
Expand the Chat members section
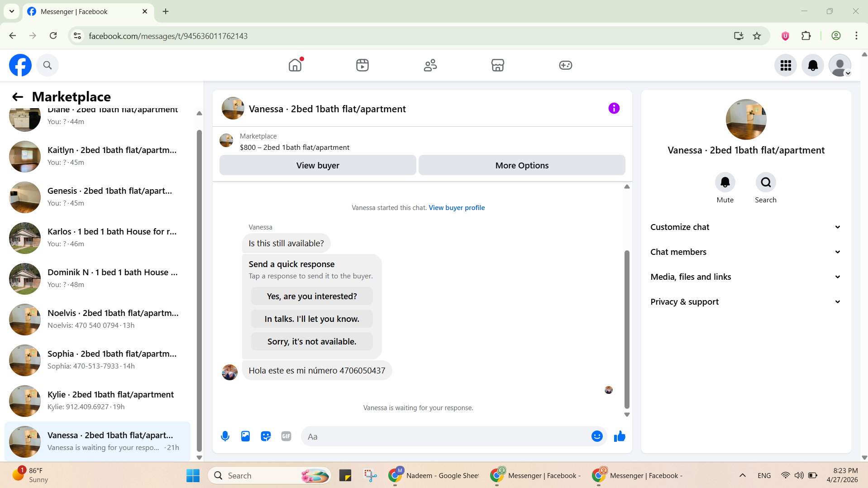[x=746, y=252]
